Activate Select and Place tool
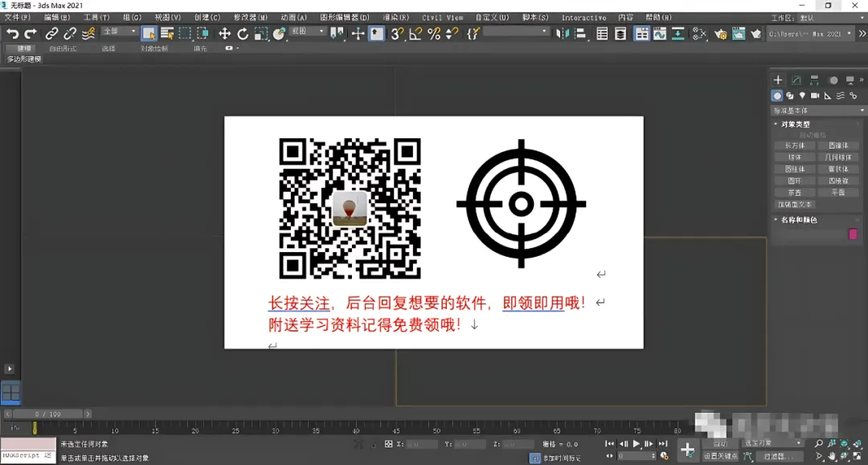 tap(279, 34)
